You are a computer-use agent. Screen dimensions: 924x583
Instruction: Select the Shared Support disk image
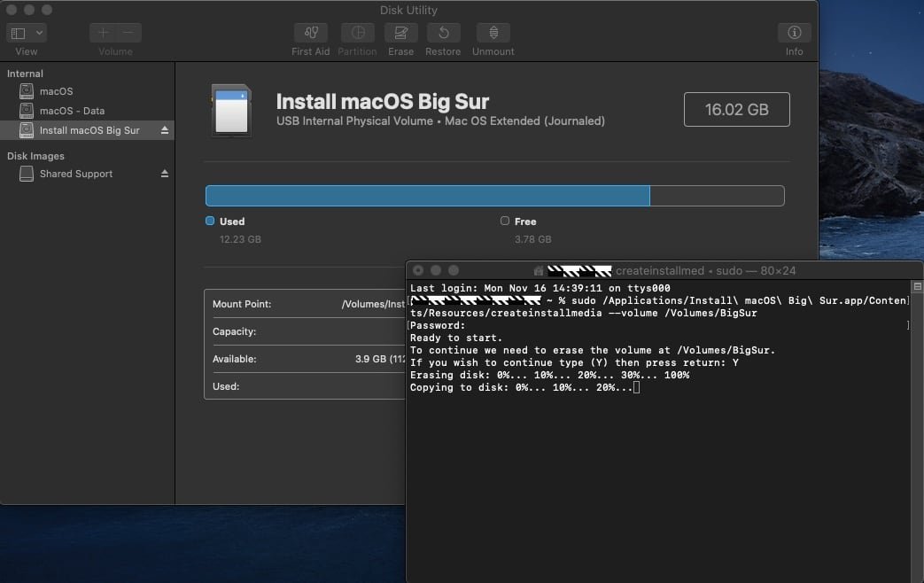coord(87,174)
